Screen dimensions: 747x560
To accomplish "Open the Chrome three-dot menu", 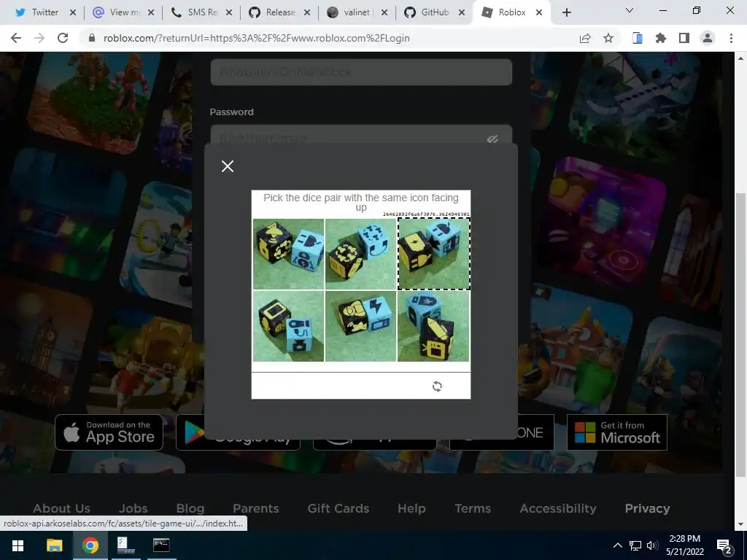I will 731,38.
